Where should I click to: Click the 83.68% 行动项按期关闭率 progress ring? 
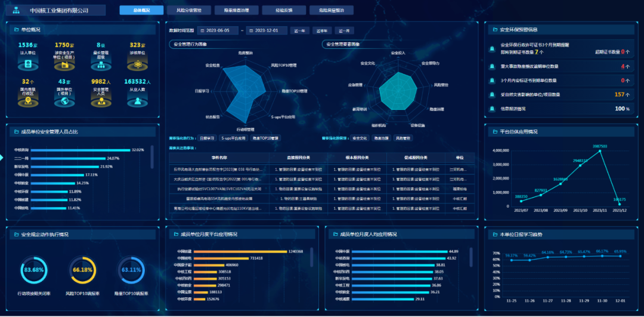[x=35, y=270]
